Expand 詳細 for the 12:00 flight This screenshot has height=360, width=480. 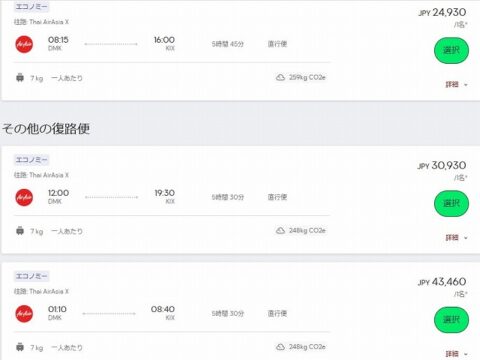tap(456, 238)
